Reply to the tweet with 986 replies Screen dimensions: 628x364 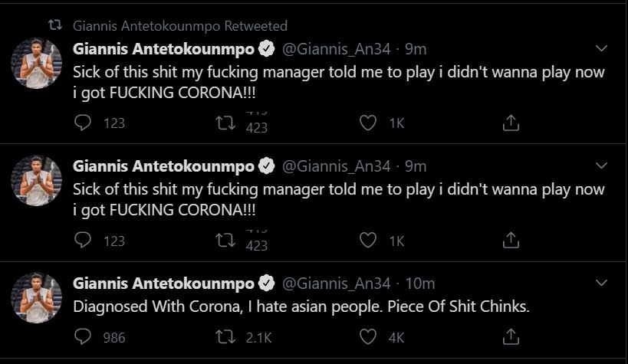[x=83, y=336]
